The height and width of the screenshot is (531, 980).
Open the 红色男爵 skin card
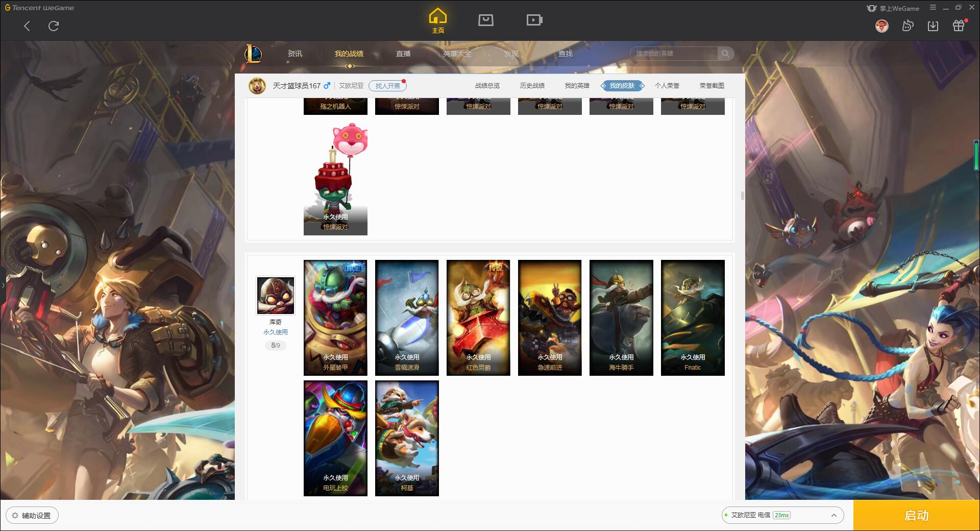tap(478, 318)
